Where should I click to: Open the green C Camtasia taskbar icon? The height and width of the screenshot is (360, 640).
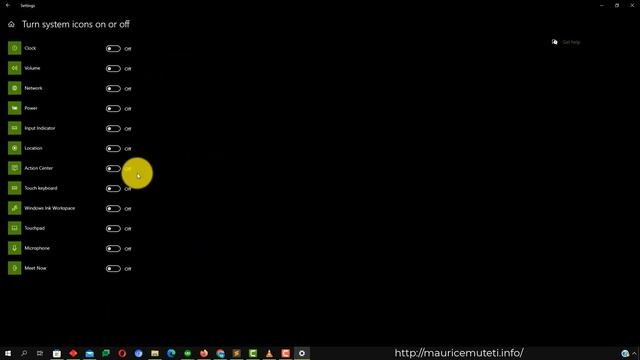pos(253,353)
